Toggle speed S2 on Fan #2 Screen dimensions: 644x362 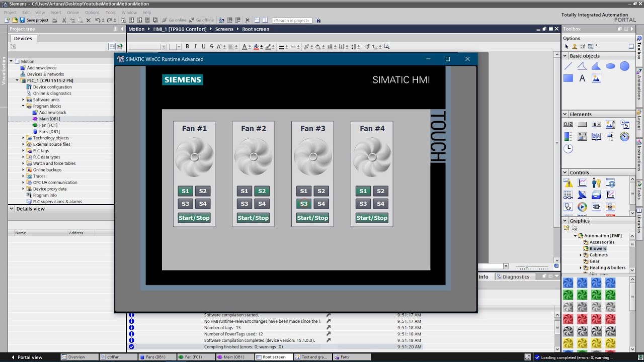click(262, 191)
